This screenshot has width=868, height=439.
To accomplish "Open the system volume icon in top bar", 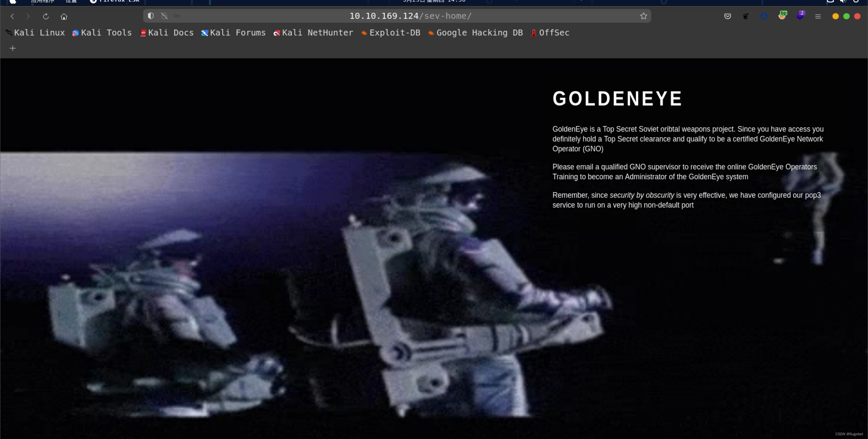I will pyautogui.click(x=843, y=1).
